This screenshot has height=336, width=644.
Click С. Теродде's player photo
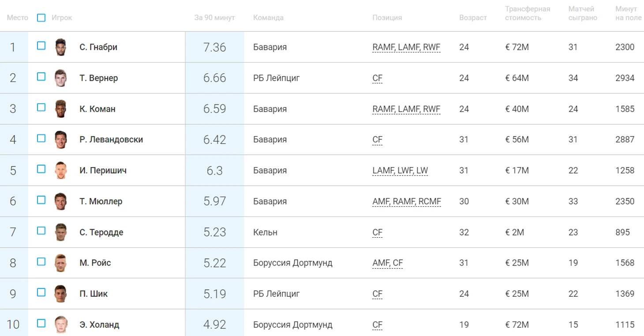click(x=60, y=232)
